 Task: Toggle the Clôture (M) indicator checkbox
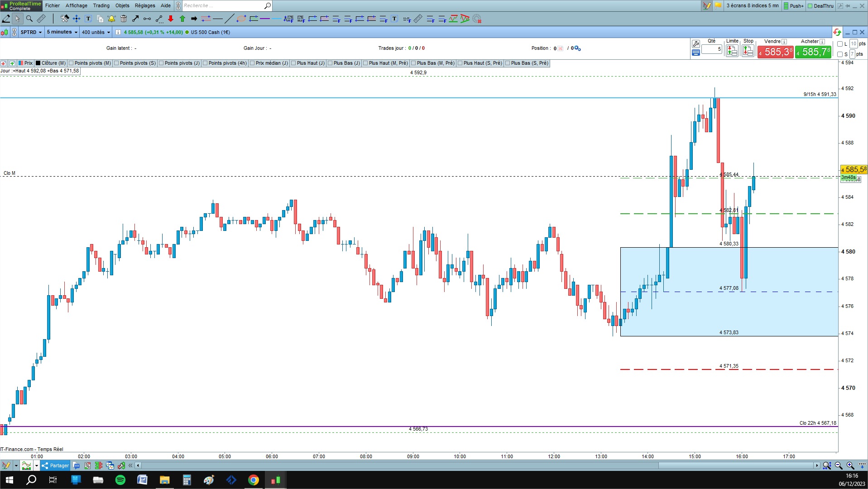[38, 63]
